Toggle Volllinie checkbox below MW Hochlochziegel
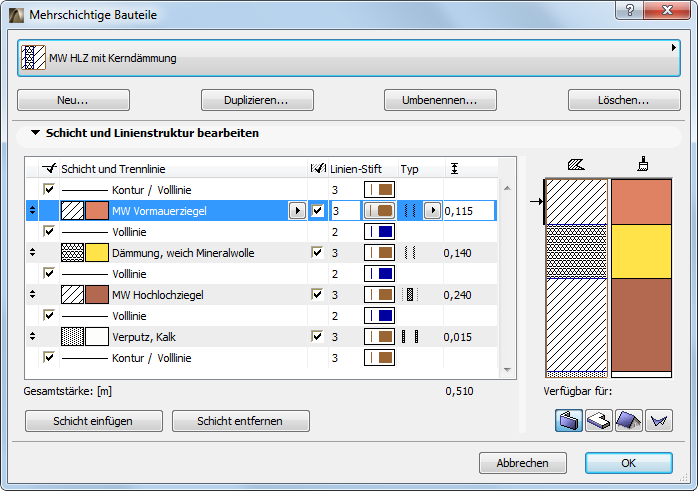698x491 pixels. click(x=49, y=315)
